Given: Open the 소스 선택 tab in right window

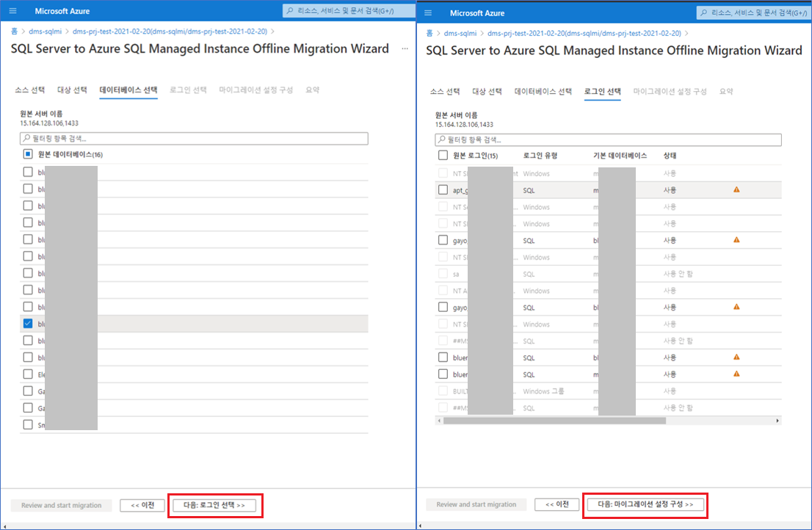Looking at the screenshot, I should point(445,92).
